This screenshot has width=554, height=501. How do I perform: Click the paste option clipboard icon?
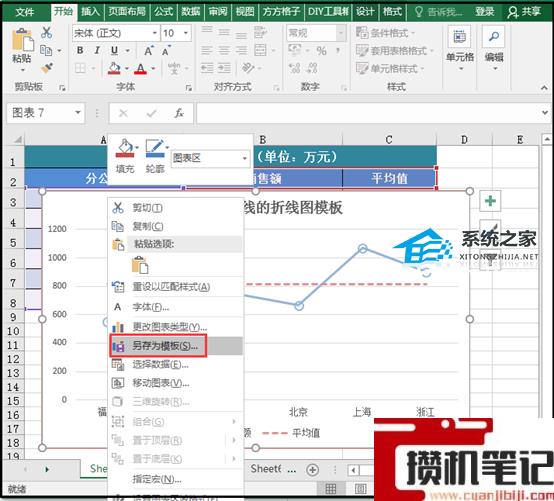(140, 265)
